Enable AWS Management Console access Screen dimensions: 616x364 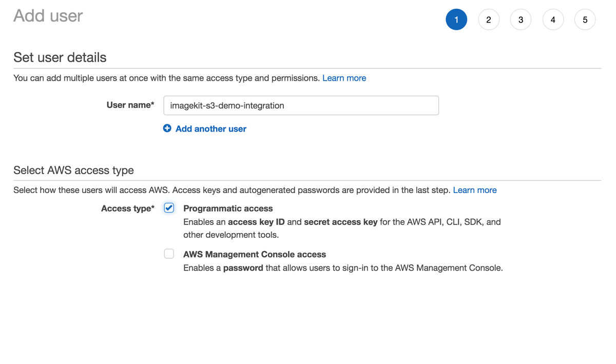(x=169, y=253)
